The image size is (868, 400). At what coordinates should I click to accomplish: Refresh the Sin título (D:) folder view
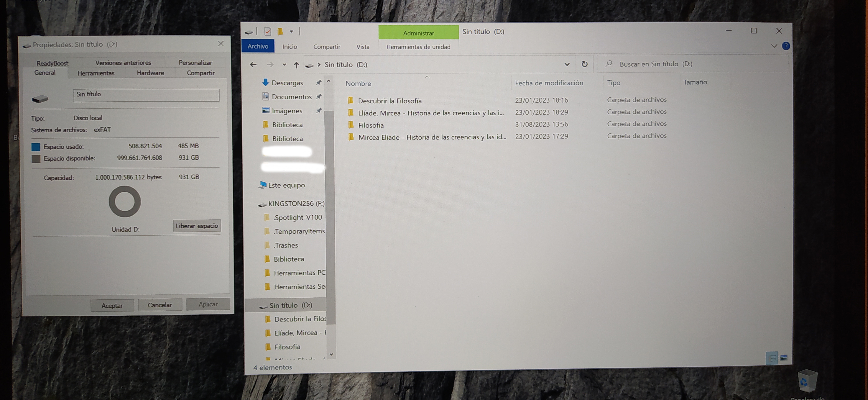(585, 64)
